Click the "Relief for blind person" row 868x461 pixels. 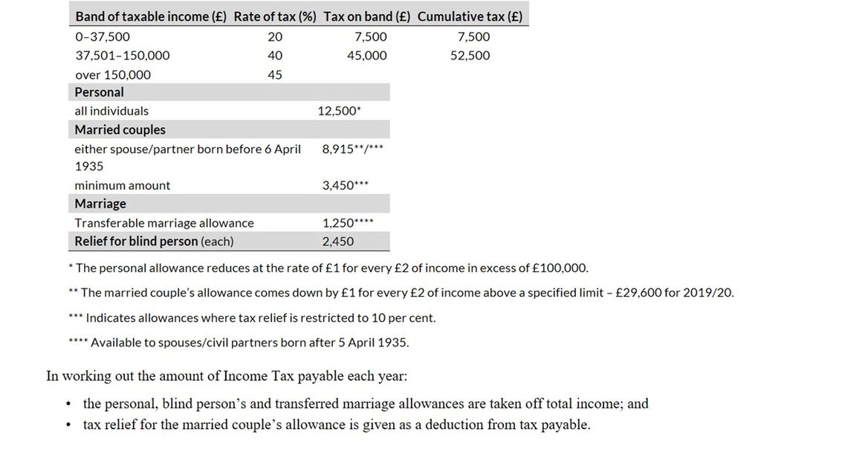coord(154,242)
